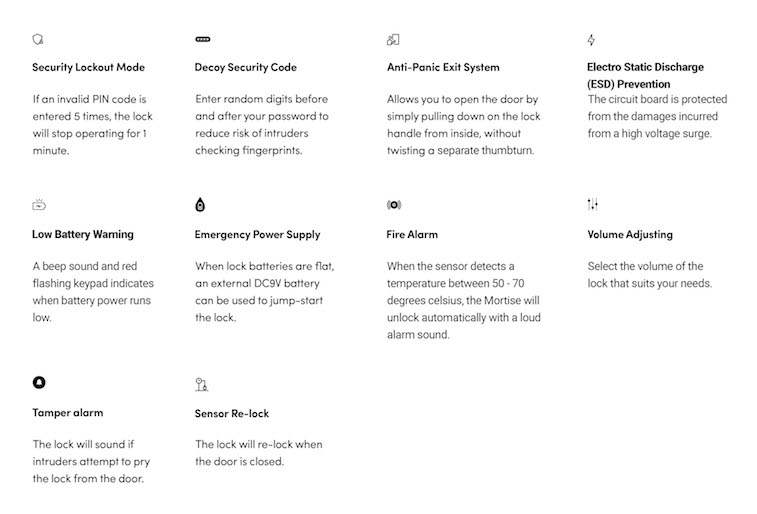This screenshot has height=514, width=757.
Task: Click the Sensor Re-lock heading
Action: click(232, 414)
